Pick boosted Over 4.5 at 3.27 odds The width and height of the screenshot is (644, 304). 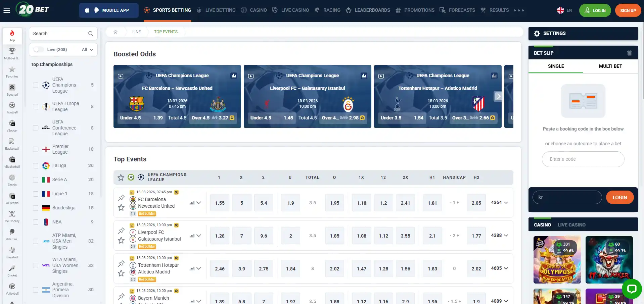[x=213, y=118]
